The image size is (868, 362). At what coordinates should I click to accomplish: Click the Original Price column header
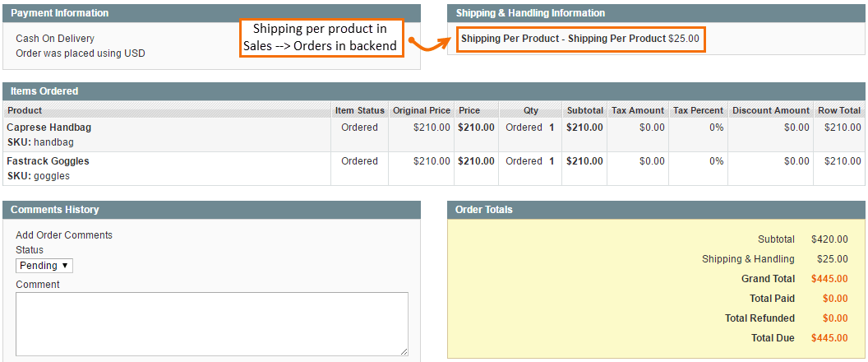pos(421,110)
